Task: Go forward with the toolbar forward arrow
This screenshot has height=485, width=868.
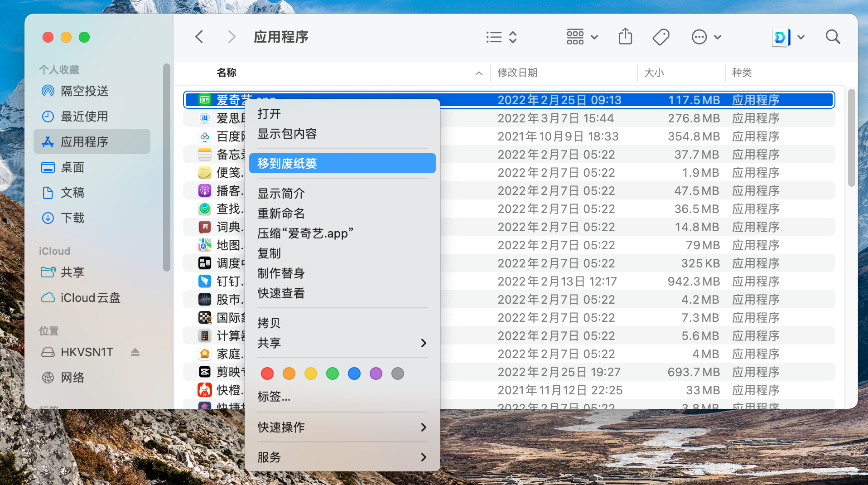Action: pyautogui.click(x=231, y=37)
